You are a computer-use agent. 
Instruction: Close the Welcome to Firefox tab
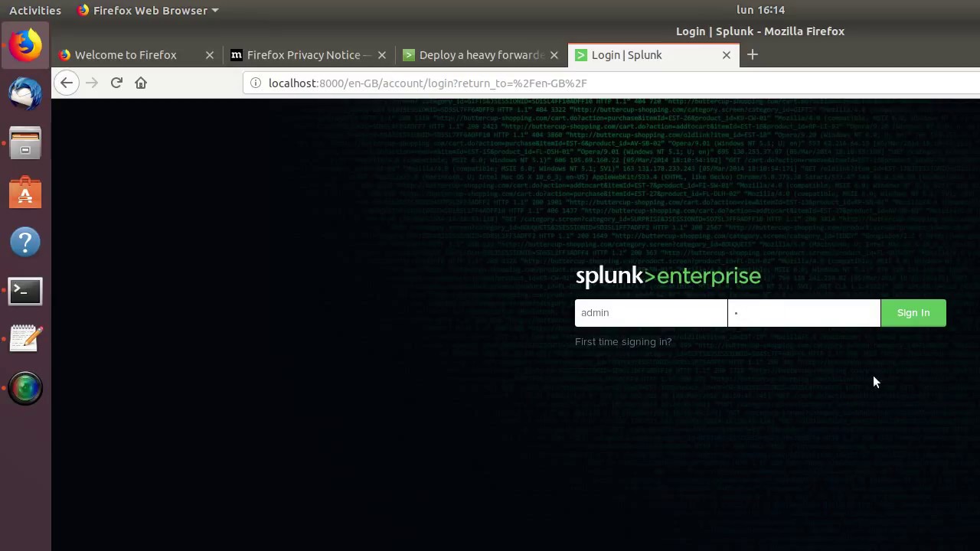click(x=210, y=55)
